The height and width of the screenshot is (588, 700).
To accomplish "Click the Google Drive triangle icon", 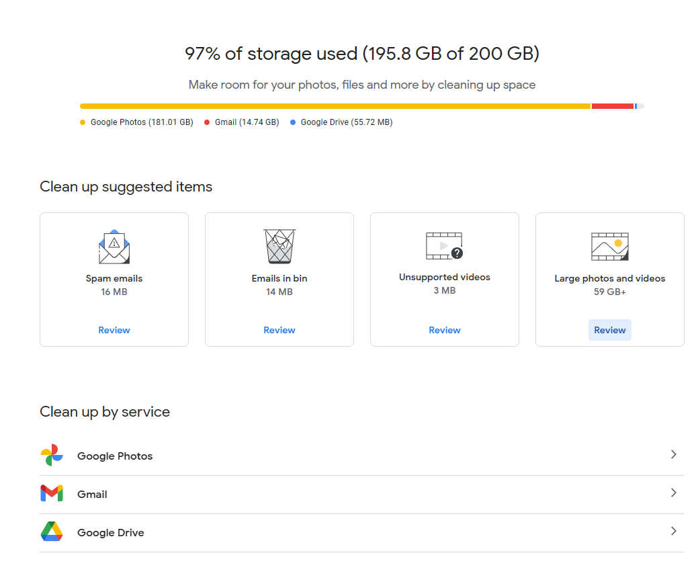I will tap(52, 532).
